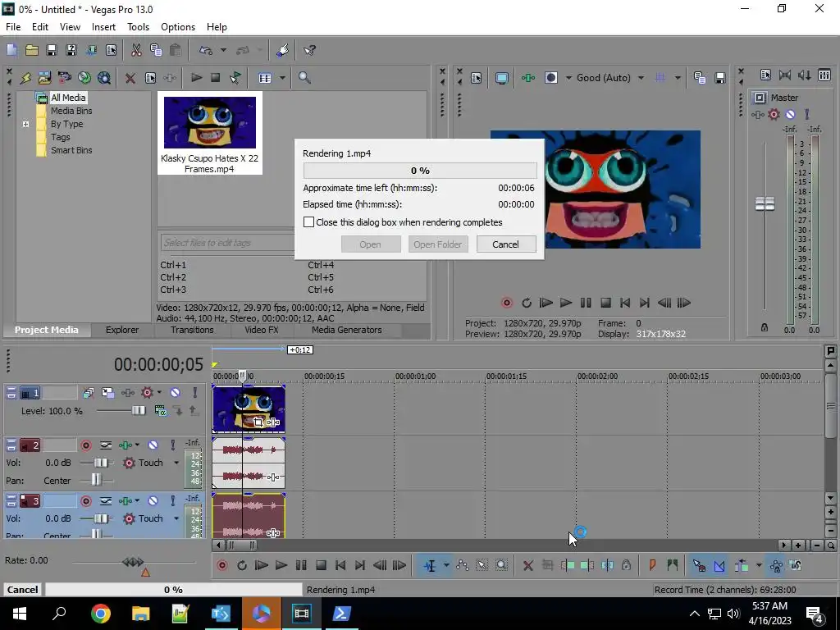This screenshot has width=840, height=630.
Task: Open preview quality Good (Auto) dropdown
Action: tap(641, 78)
